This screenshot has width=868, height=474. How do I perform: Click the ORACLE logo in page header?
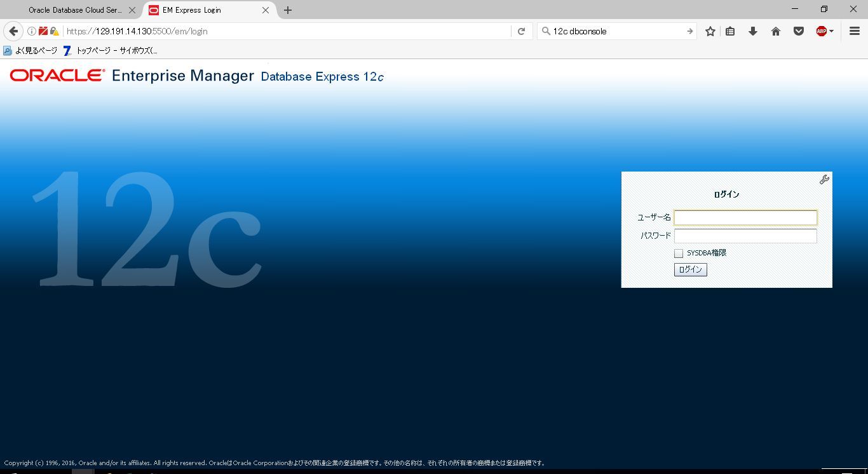(57, 76)
